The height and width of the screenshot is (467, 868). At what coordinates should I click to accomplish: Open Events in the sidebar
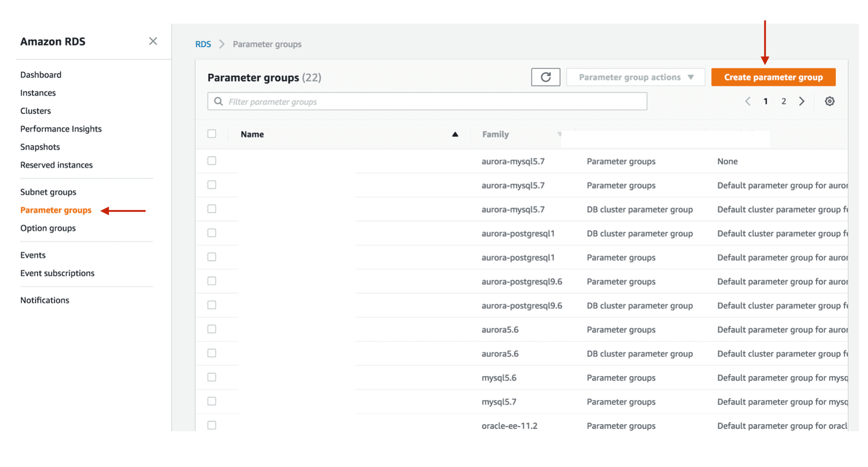pyautogui.click(x=33, y=255)
